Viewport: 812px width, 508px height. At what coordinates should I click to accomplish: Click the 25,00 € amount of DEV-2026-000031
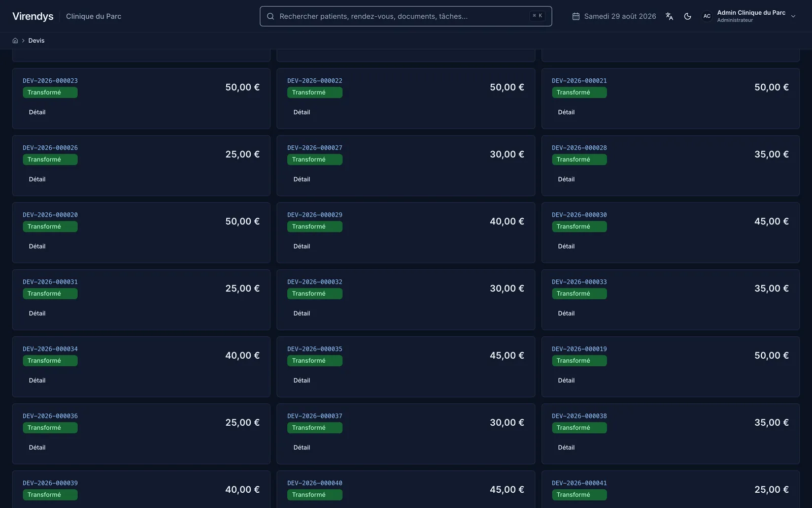click(x=243, y=289)
